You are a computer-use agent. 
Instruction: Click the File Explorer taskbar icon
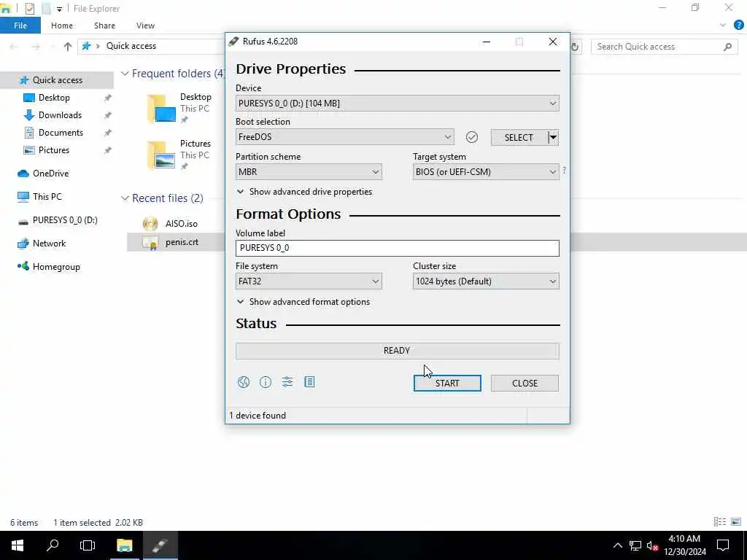[124, 545]
